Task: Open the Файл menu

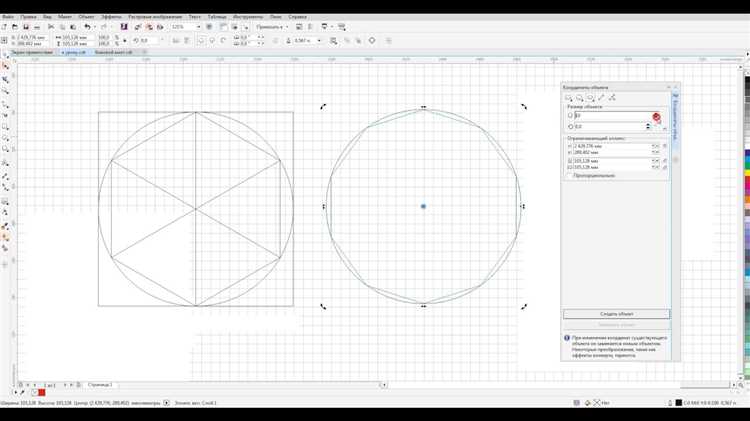Action: [x=8, y=17]
